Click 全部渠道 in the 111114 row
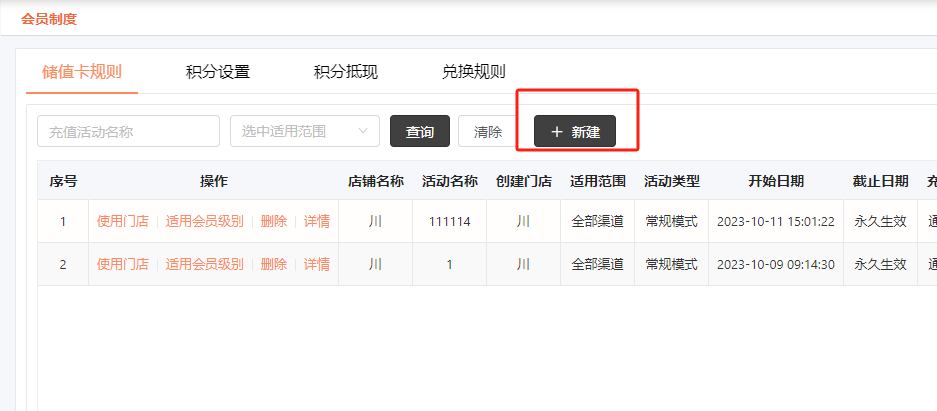Screen dimensions: 937x411 598,222
